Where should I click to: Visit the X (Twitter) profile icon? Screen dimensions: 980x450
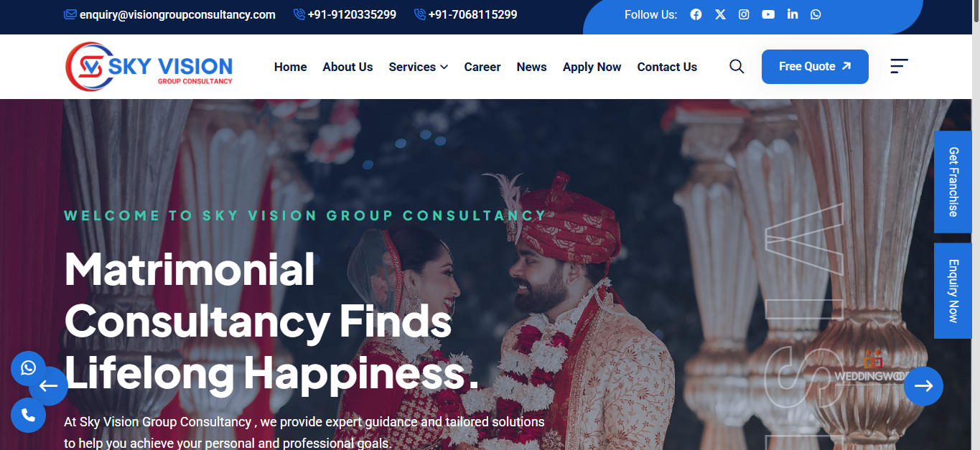click(x=720, y=14)
